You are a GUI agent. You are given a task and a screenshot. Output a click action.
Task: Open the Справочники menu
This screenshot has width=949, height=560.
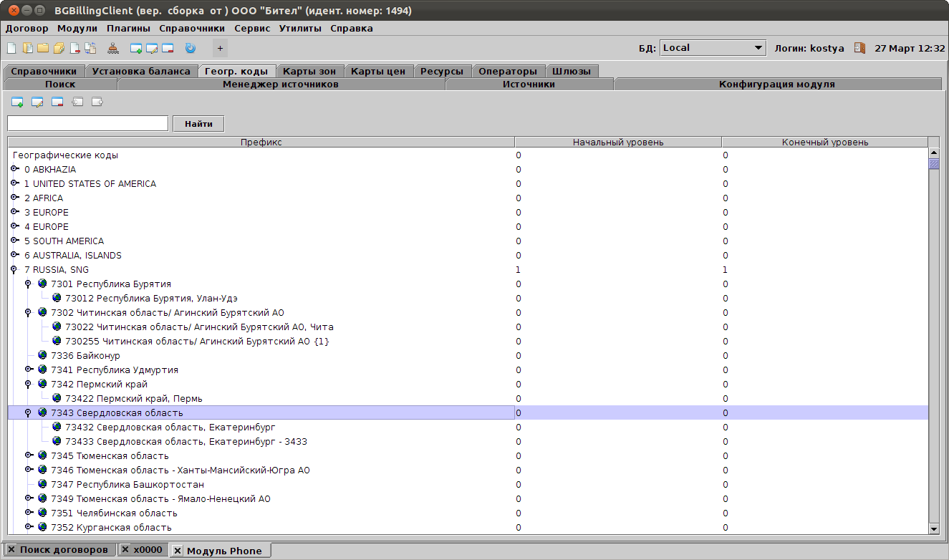(191, 29)
